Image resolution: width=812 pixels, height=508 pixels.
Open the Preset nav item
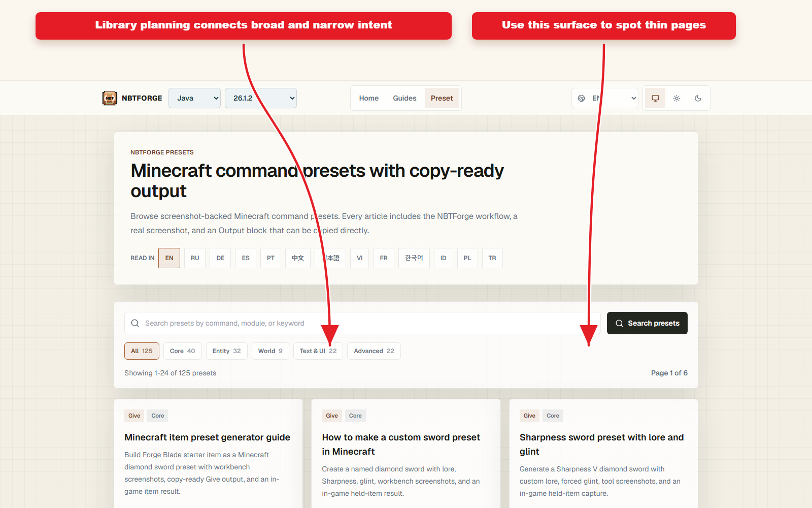tap(442, 98)
